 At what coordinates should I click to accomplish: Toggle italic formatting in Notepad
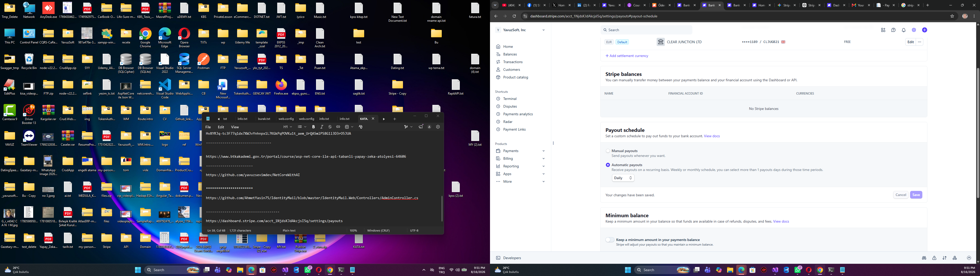[322, 127]
